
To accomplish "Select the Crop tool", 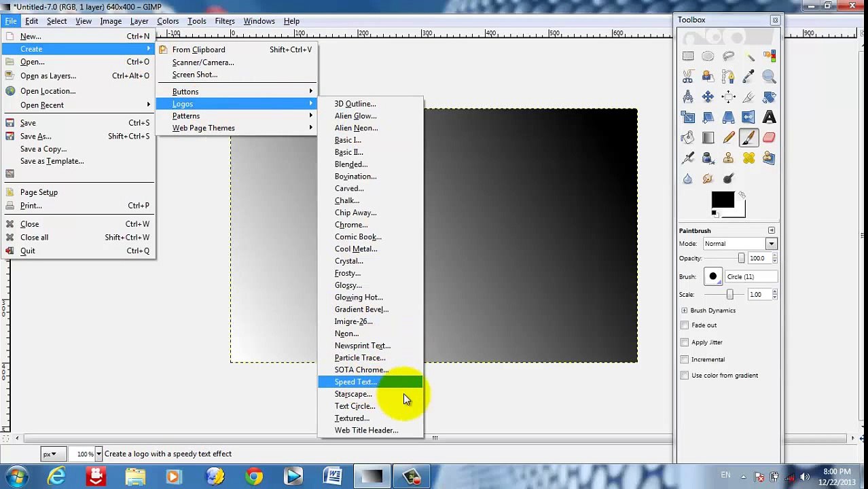I will 748,97.
